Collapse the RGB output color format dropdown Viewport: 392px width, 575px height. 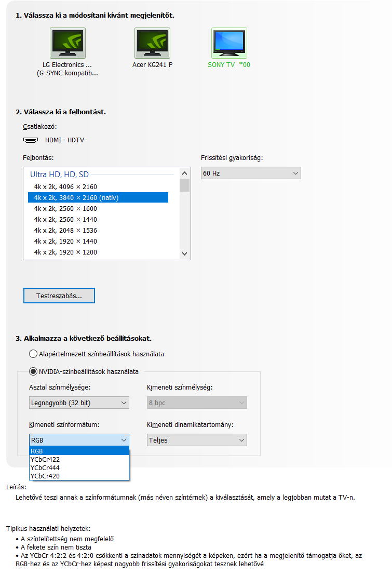79,440
